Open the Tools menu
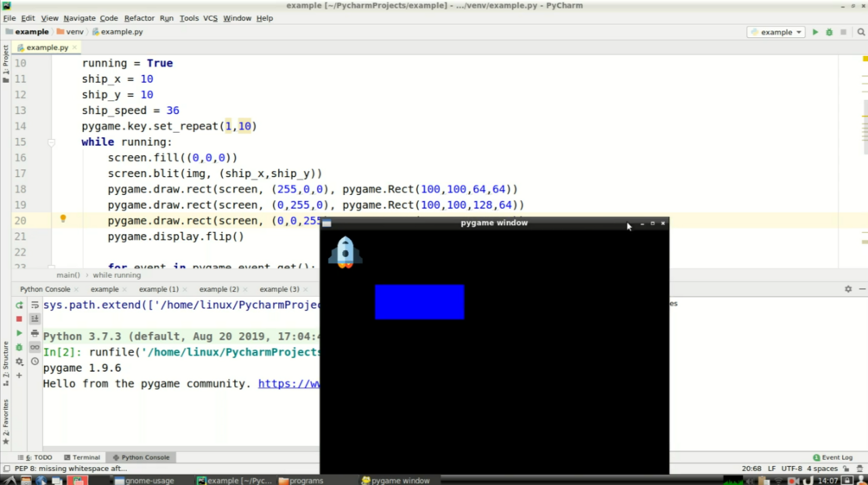 click(x=189, y=18)
